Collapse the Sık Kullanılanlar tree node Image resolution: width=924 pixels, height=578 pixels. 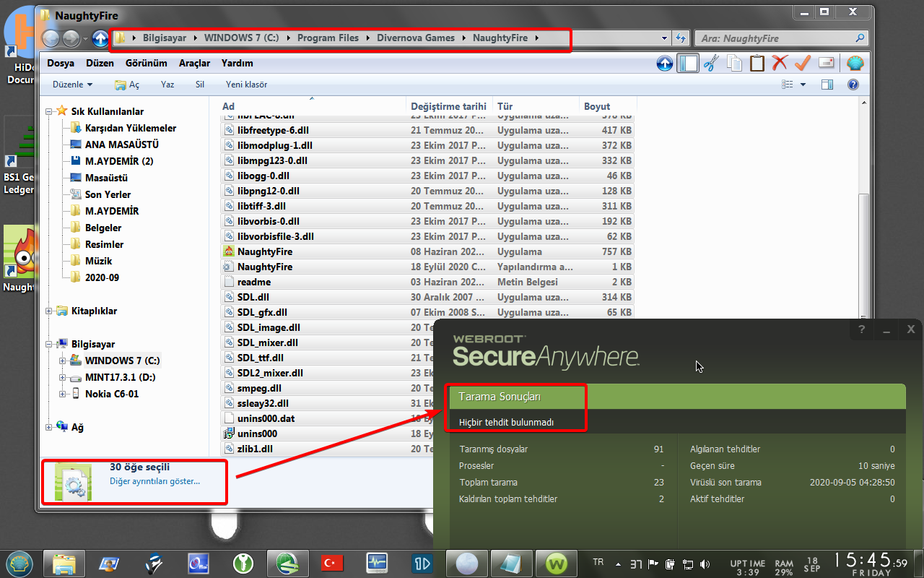(49, 111)
